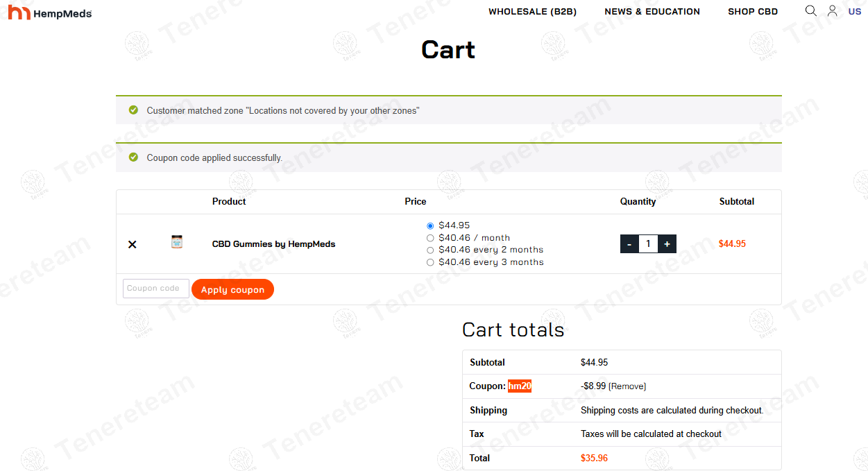Open the HempMeds logo home link
The image size is (868, 471).
[x=50, y=12]
